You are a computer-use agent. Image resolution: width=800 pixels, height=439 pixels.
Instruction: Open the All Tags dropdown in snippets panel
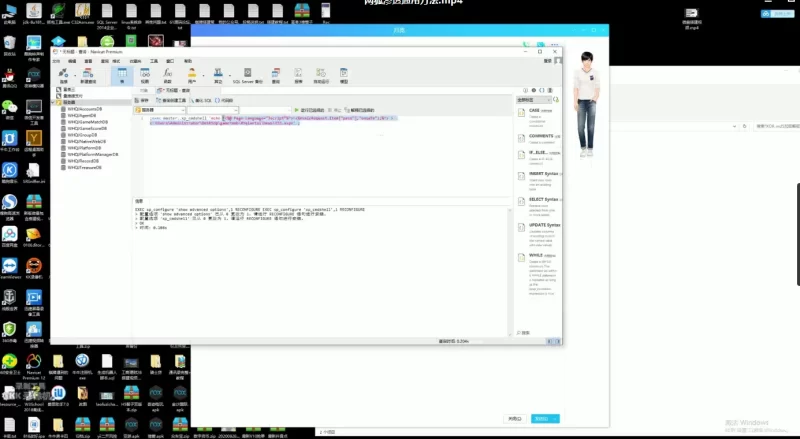tap(533, 100)
